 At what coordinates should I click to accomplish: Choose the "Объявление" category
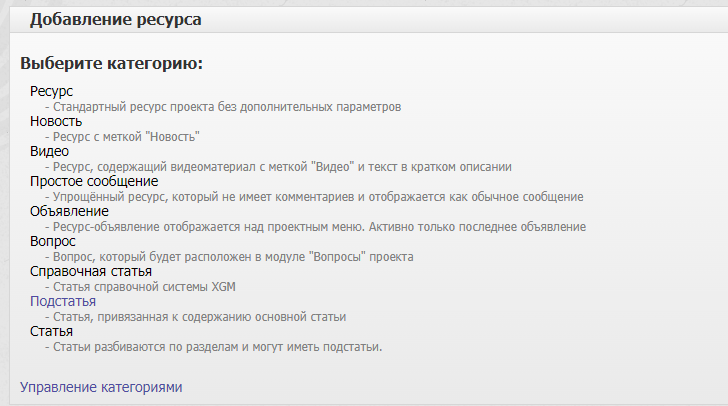pos(68,211)
